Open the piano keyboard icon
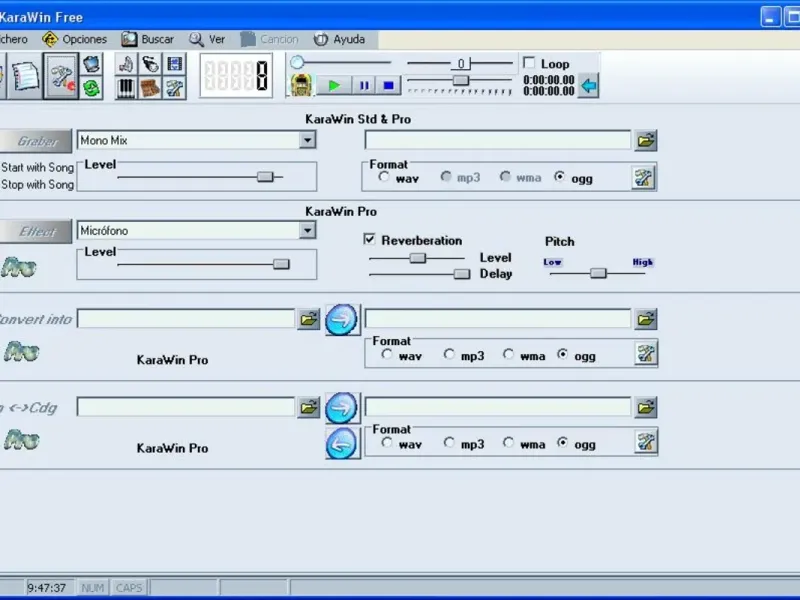 pos(126,88)
